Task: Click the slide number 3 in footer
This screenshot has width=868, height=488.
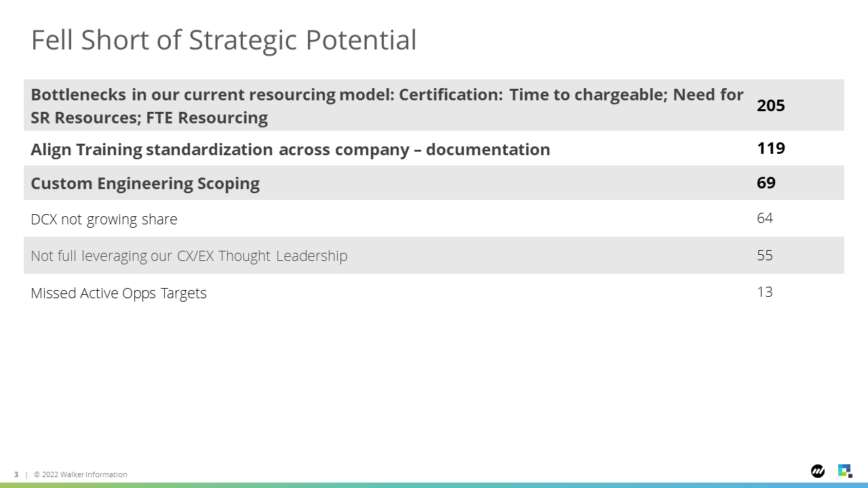Action: click(16, 474)
